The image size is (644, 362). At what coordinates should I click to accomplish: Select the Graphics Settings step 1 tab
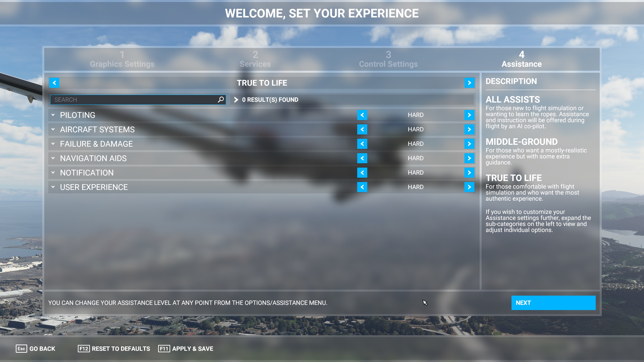coord(123,59)
